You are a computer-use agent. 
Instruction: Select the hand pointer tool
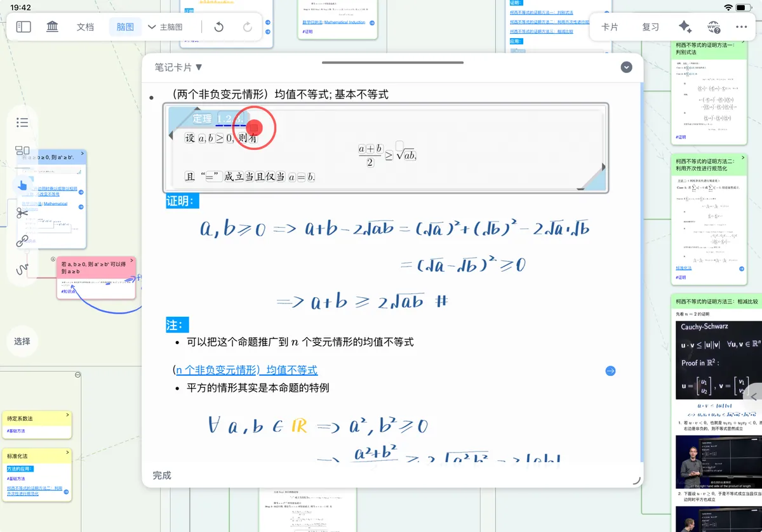click(x=22, y=185)
